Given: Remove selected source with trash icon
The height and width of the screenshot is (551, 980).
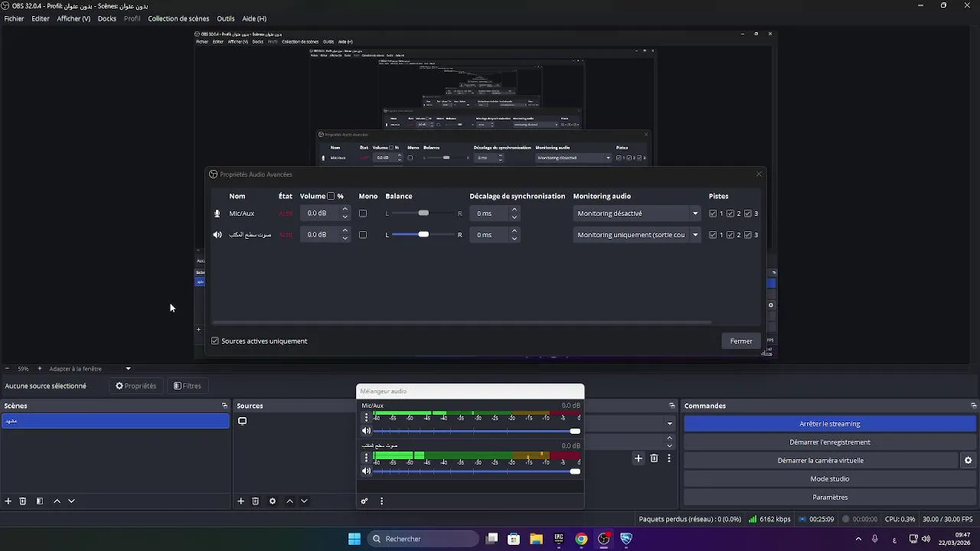Looking at the screenshot, I should click(x=256, y=501).
